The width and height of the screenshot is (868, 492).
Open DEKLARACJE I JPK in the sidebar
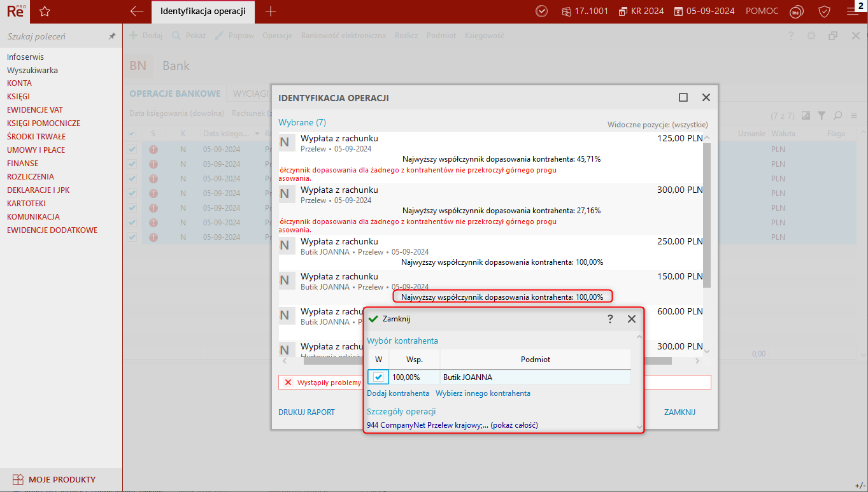(39, 190)
